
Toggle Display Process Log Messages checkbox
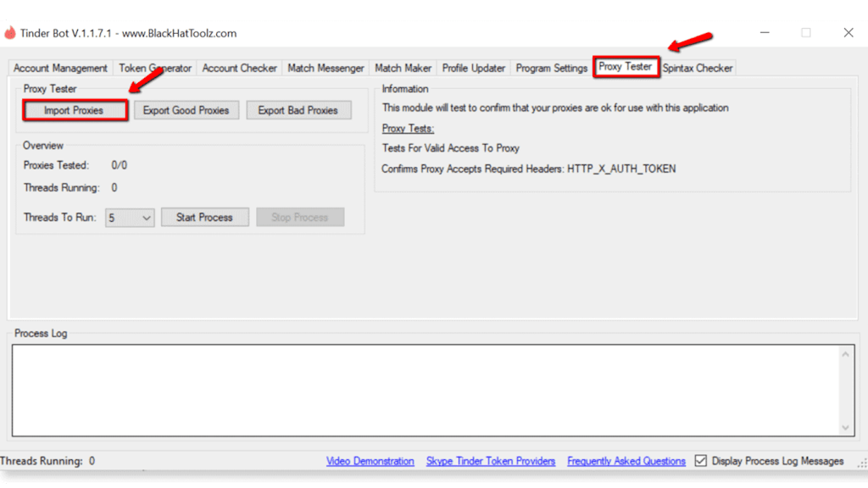[x=701, y=461]
